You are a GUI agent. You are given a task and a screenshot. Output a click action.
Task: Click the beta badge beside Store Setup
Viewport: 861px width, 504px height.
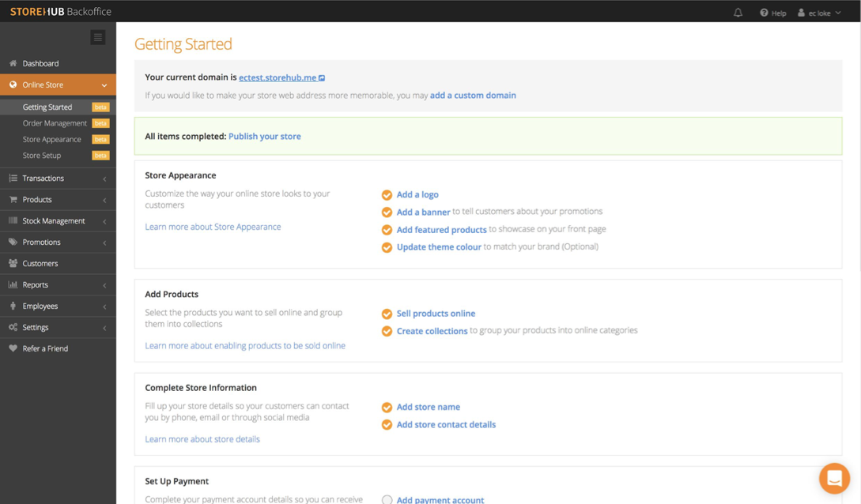(100, 156)
